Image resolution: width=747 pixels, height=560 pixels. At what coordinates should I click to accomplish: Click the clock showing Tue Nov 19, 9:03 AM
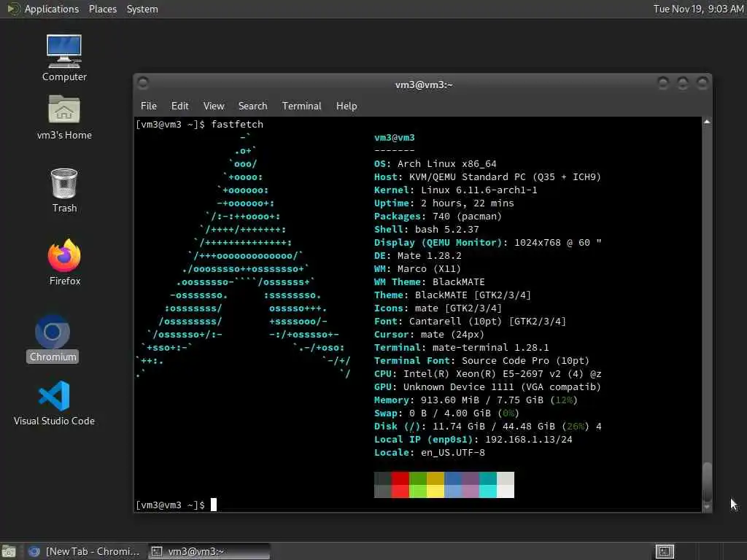698,9
